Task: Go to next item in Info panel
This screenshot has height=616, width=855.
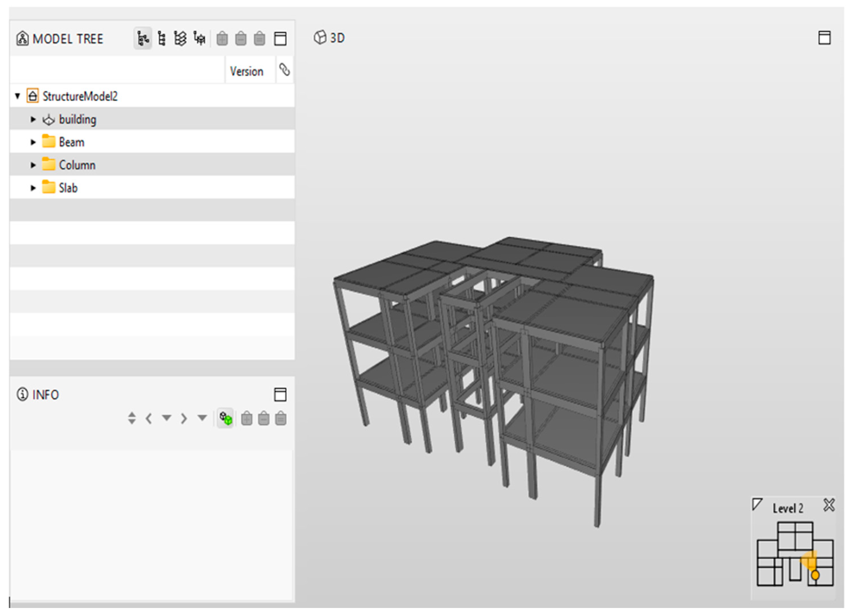Action: [x=184, y=418]
